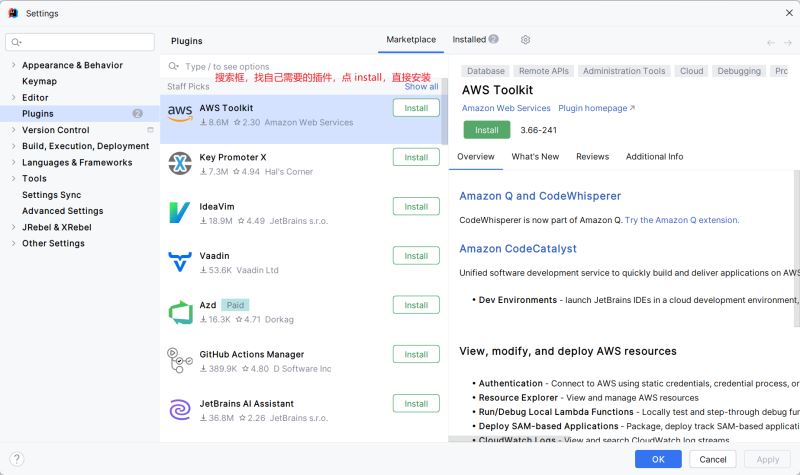800x475 pixels.
Task: Click the Administration Tools category tag
Action: 624,71
